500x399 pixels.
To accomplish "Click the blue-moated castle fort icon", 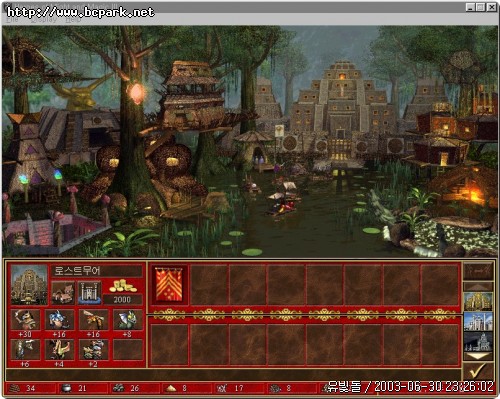I will pos(90,293).
